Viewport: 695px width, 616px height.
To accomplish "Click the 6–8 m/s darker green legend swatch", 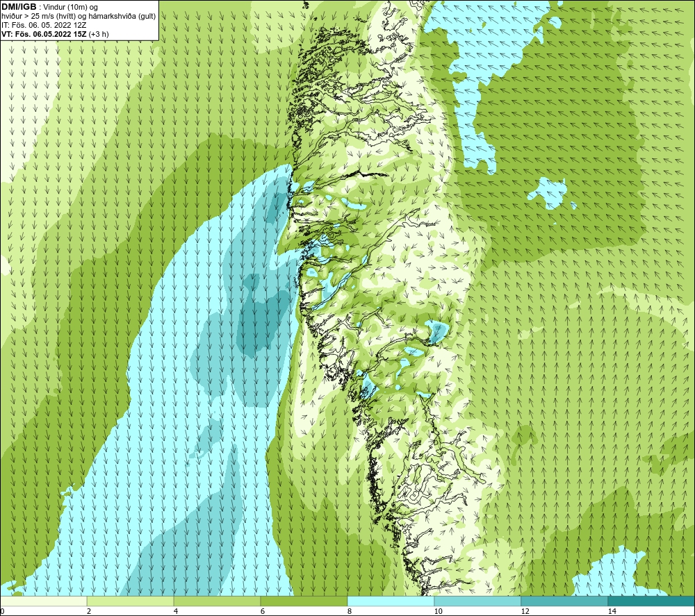I will tap(304, 601).
